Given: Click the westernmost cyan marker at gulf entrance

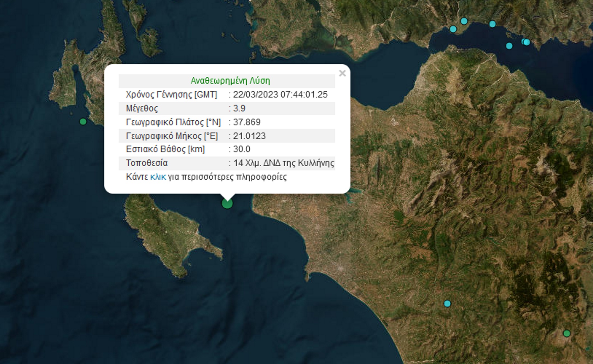Looking at the screenshot, I should [453, 29].
